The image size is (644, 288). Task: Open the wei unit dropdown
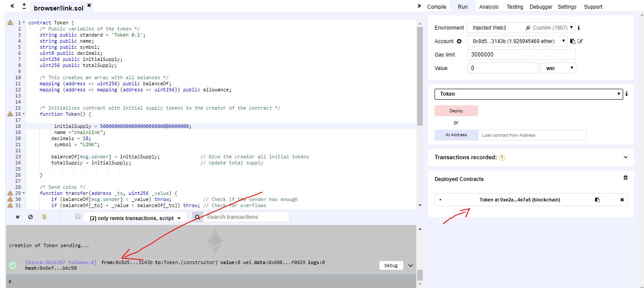point(558,68)
